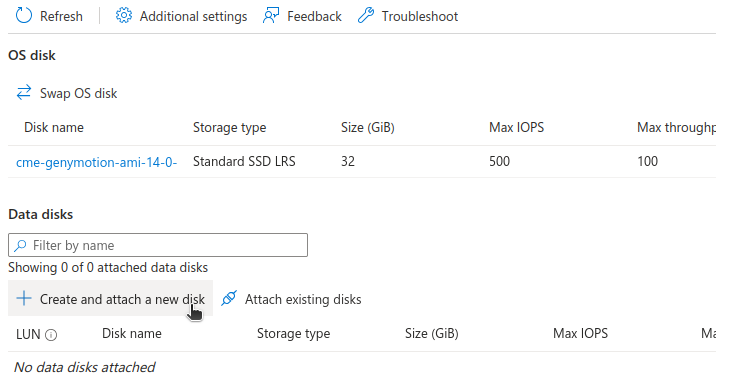Click the Swap OS disk arrows icon
736x387 pixels.
click(24, 93)
